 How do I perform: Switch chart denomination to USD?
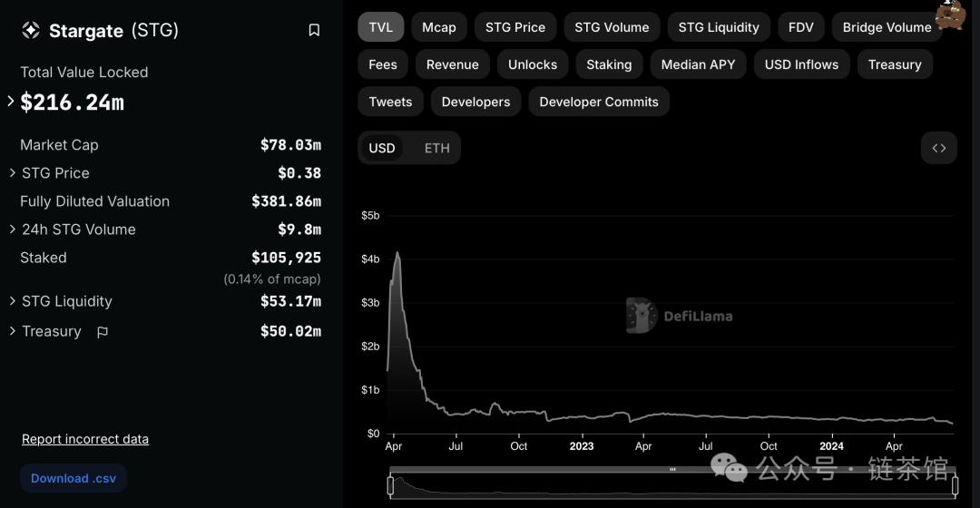tap(382, 148)
